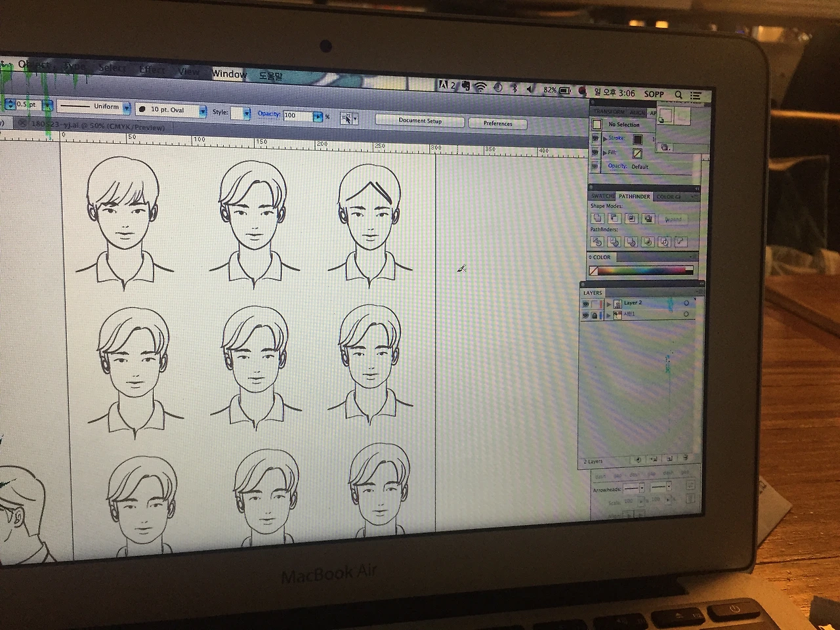Viewport: 840px width, 630px height.
Task: Click the volume icon in menu bar
Action: point(531,89)
